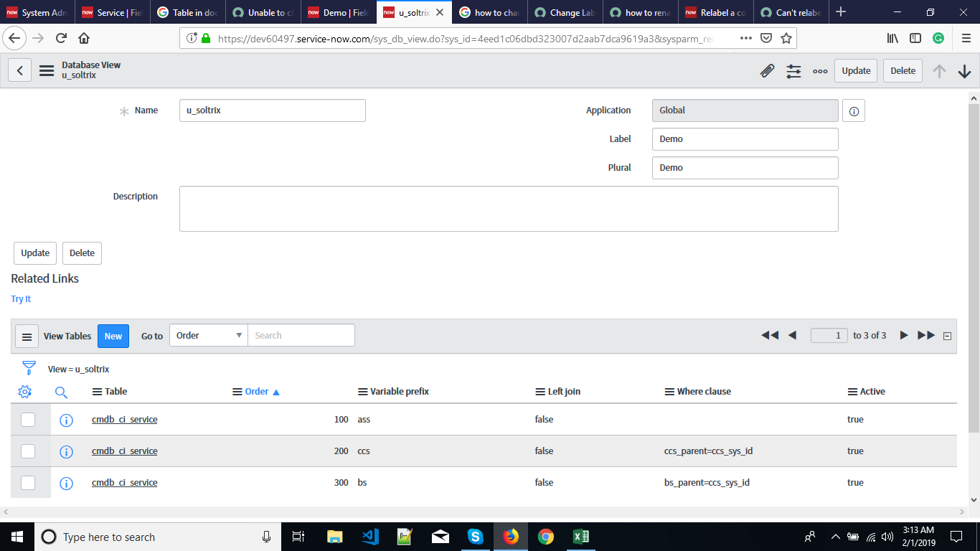
Task: Click Firefox home icon
Action: [x=84, y=38]
